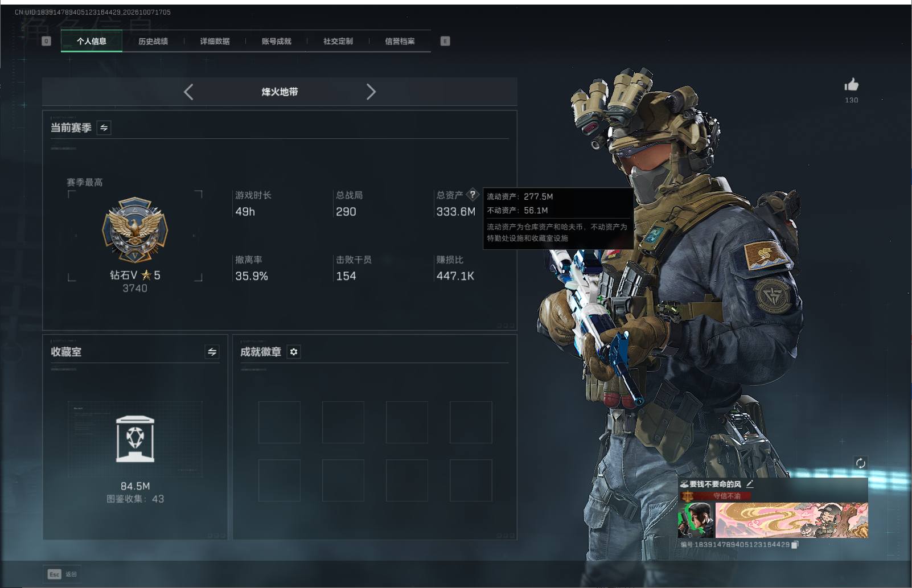Click the 130 likes count

(852, 100)
